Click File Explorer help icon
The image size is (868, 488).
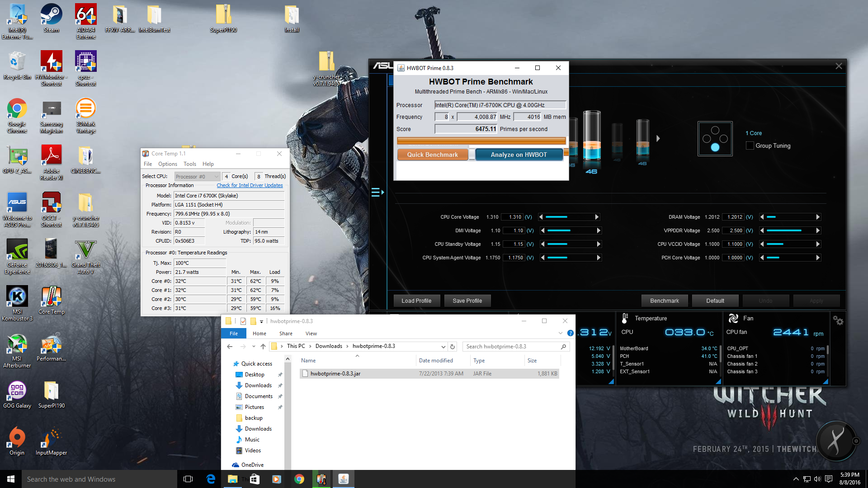[571, 333]
